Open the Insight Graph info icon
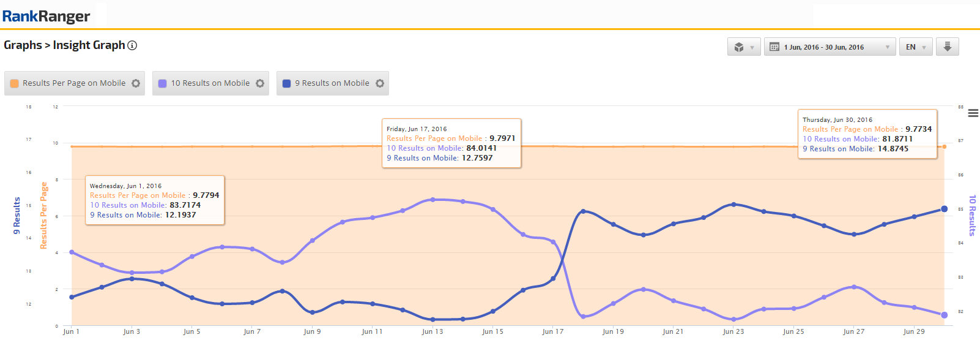 pos(132,45)
